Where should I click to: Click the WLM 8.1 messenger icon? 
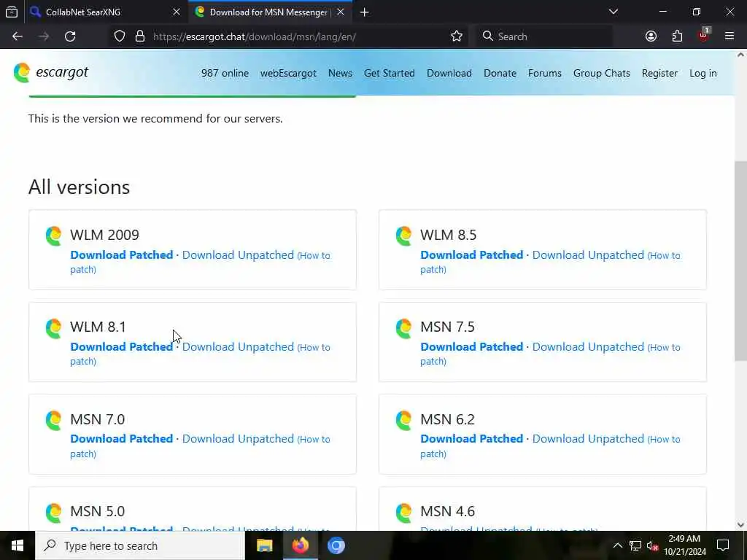click(x=54, y=327)
